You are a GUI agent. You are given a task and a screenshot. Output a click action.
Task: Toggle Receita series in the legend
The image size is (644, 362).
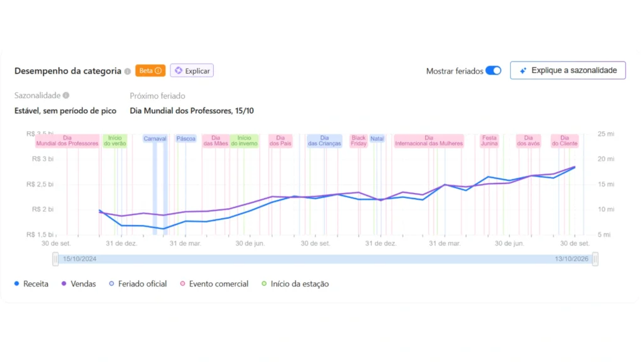[31, 283]
